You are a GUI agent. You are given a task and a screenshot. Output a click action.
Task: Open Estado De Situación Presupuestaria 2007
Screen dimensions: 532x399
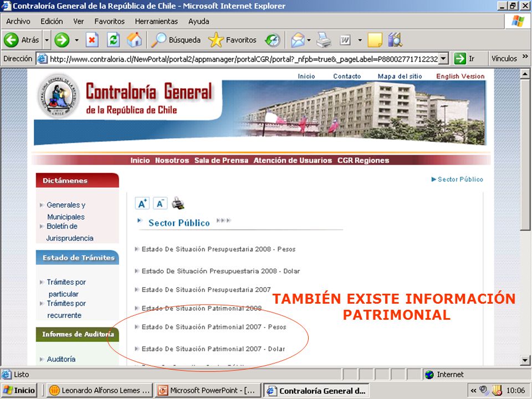click(x=206, y=290)
